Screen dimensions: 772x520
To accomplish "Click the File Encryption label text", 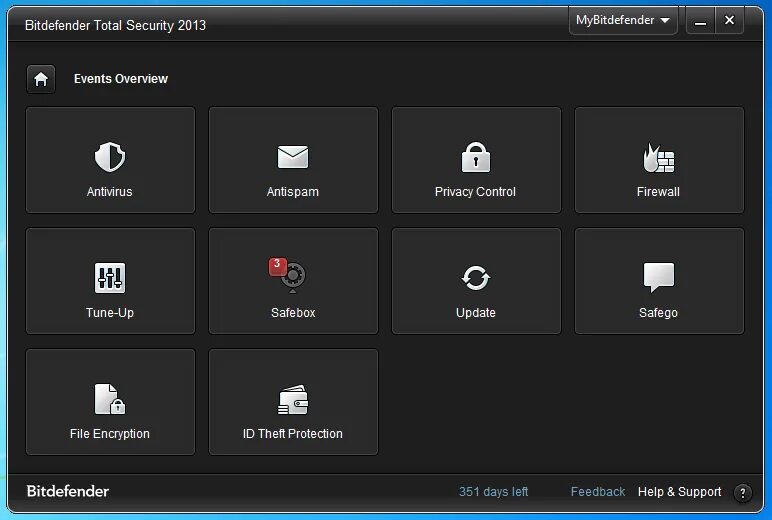I will (x=110, y=434).
